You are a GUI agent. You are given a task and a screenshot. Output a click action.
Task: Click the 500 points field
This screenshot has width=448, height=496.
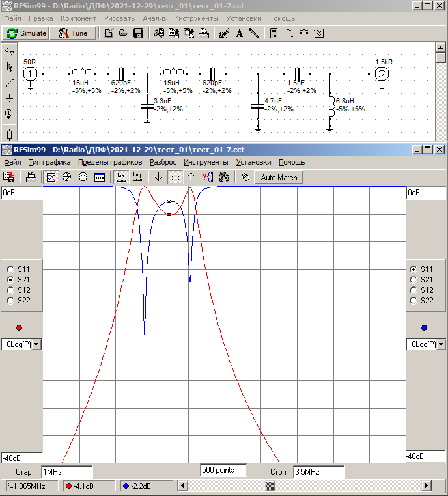coord(223,470)
